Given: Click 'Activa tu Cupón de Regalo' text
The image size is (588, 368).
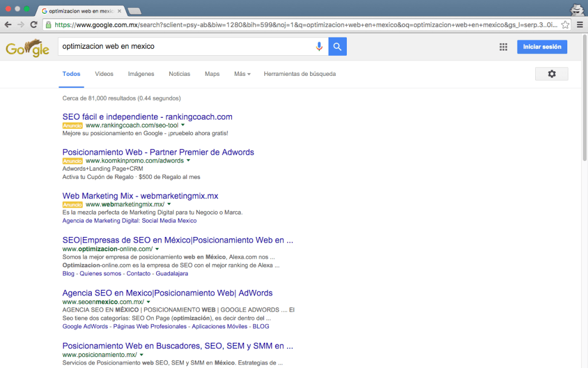Looking at the screenshot, I should pos(98,177).
